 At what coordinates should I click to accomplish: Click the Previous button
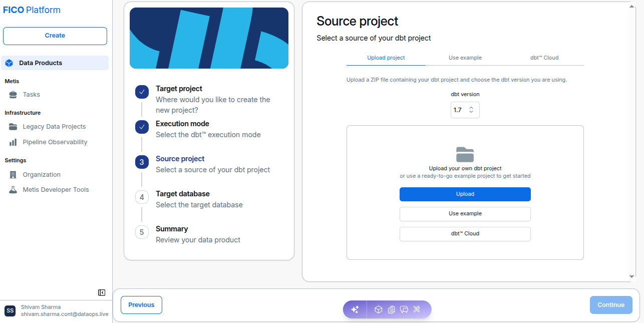click(141, 305)
